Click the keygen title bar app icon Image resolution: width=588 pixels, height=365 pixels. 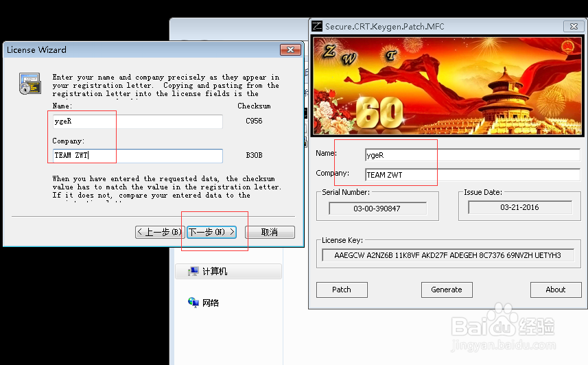(x=317, y=26)
